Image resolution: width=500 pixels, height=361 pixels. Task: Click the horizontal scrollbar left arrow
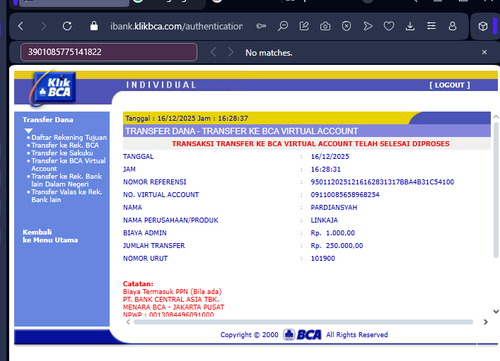coord(128,322)
